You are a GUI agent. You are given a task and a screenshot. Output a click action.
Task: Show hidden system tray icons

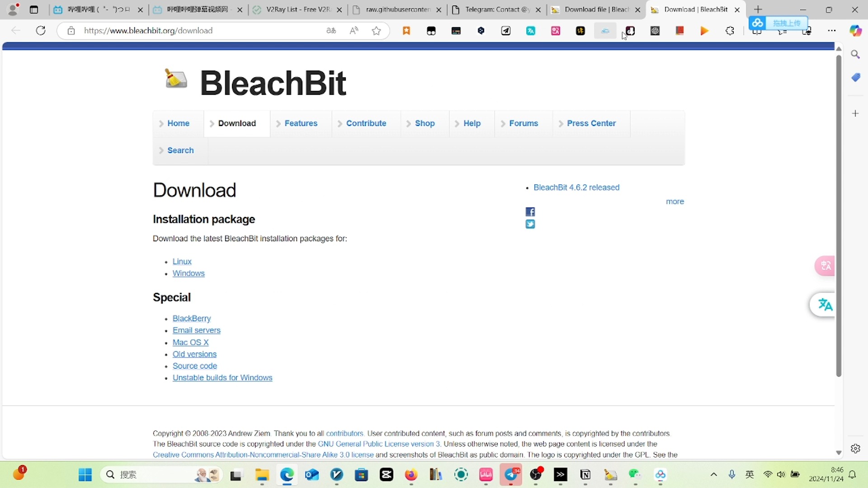click(713, 474)
